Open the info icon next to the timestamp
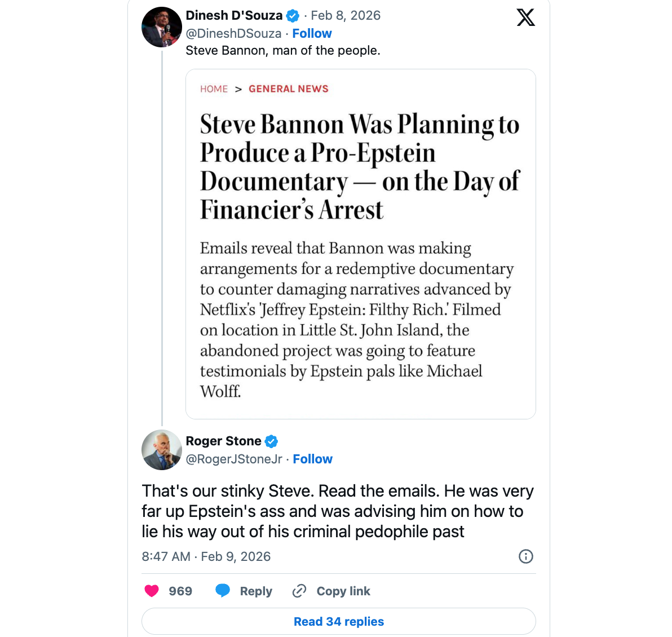This screenshot has width=672, height=637. tap(526, 556)
